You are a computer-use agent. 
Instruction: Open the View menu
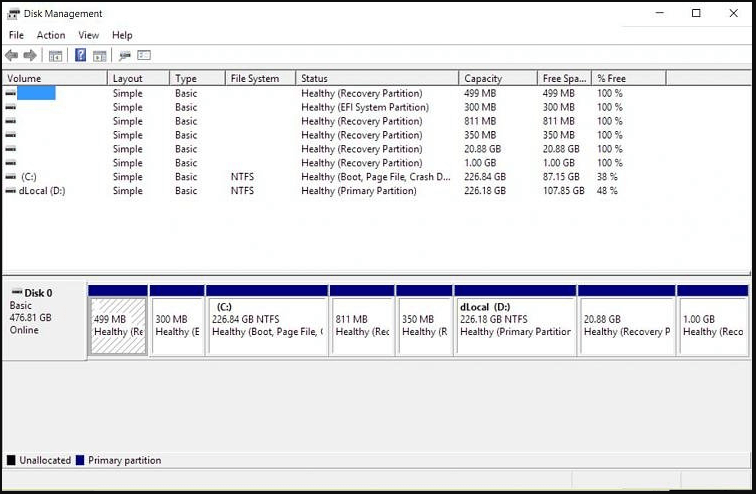coord(89,35)
